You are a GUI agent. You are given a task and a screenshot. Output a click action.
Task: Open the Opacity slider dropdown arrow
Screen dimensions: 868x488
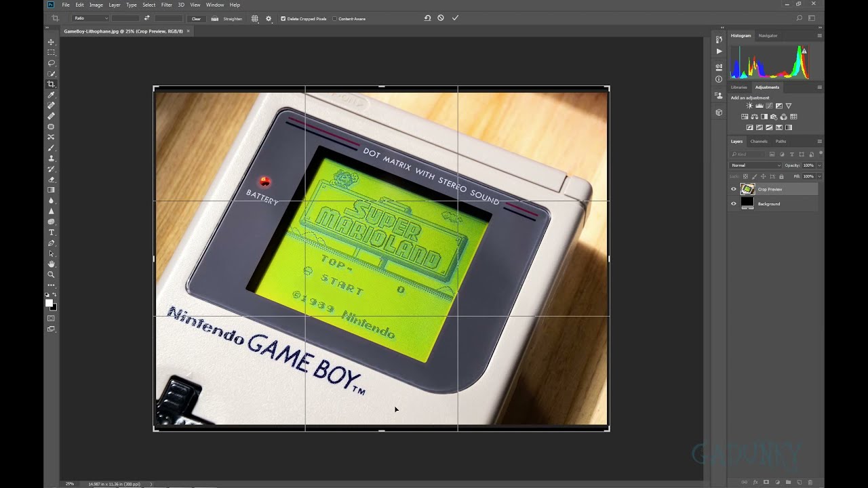tap(819, 165)
